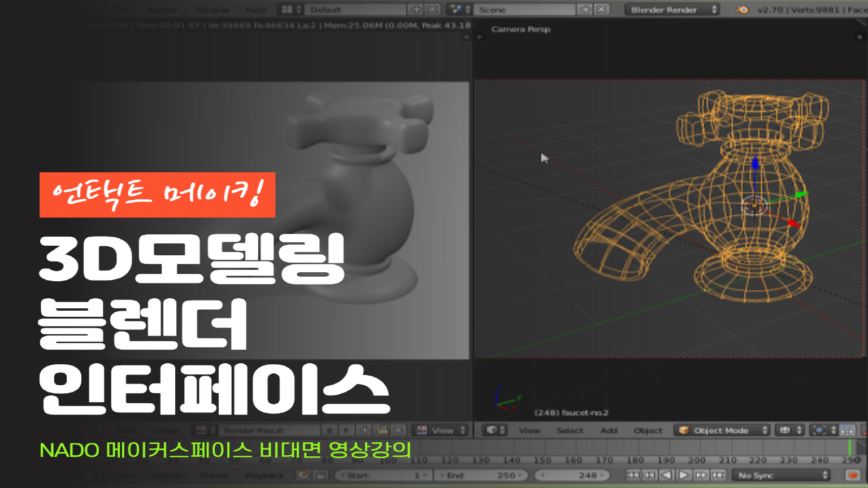Click the Camera Persp view label
Viewport: 868px width, 488px height.
coord(520,29)
